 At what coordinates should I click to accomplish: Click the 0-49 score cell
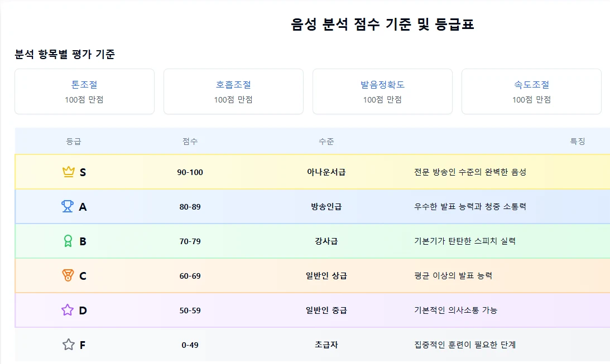coord(190,345)
